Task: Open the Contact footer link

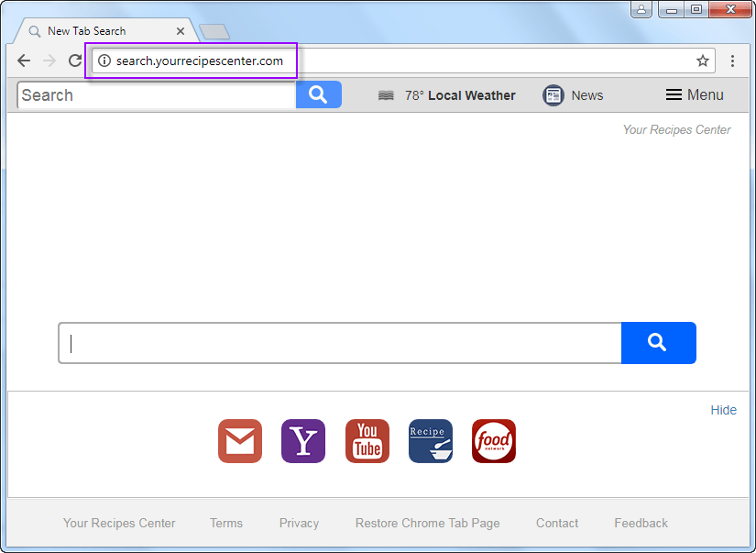Action: [x=557, y=523]
